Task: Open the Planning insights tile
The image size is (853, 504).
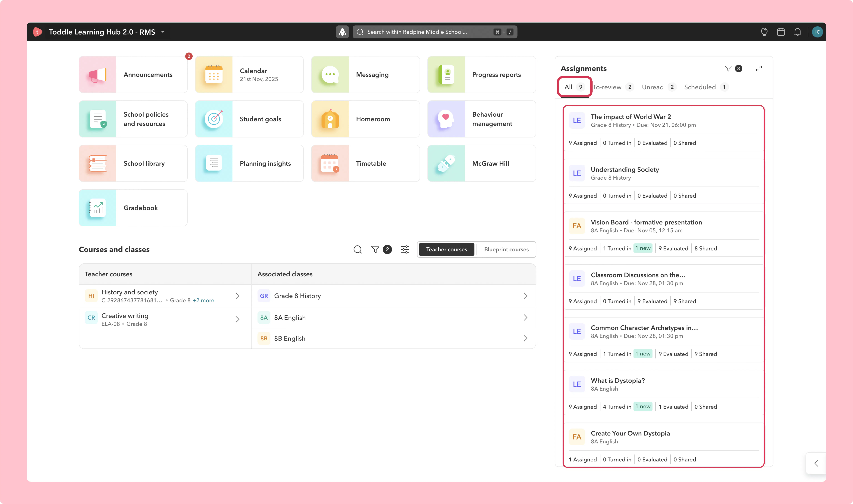Action: click(249, 163)
